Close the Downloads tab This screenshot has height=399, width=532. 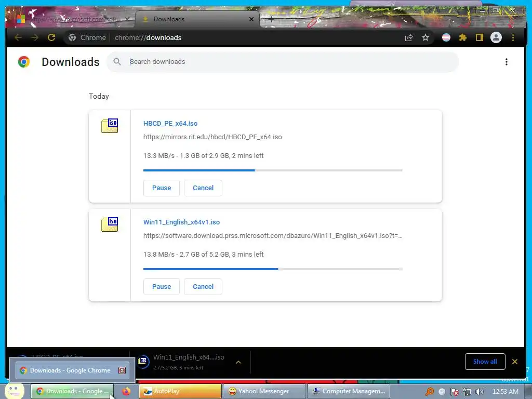[x=251, y=19]
